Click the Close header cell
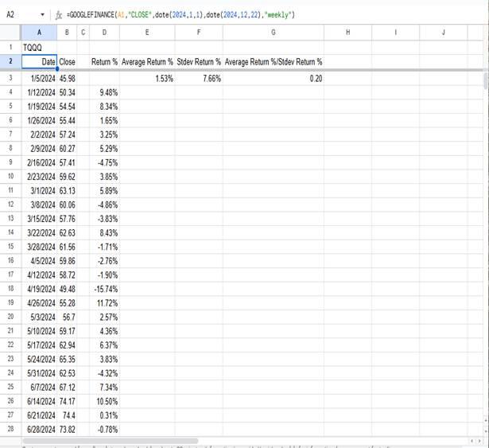This screenshot has width=489, height=448. [67, 62]
